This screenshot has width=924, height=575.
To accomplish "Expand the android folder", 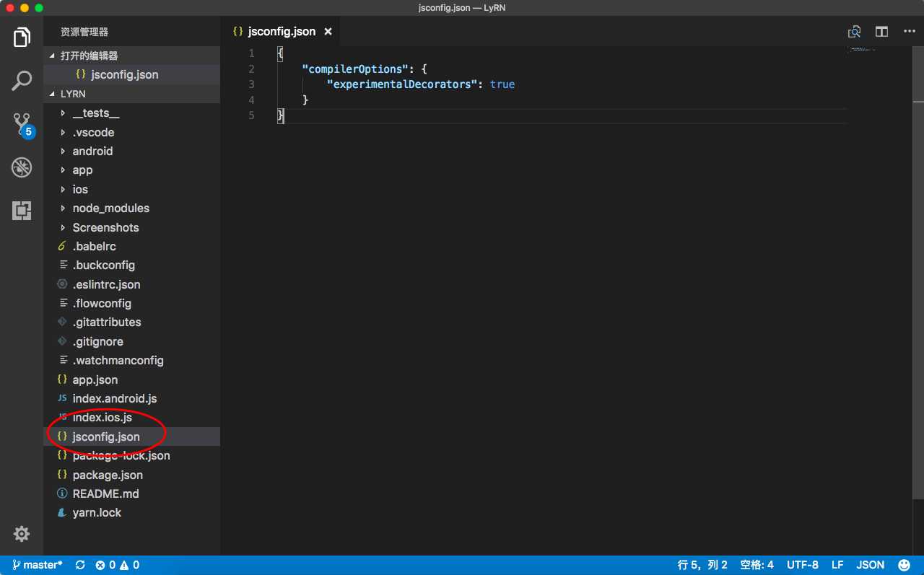I will pyautogui.click(x=92, y=151).
